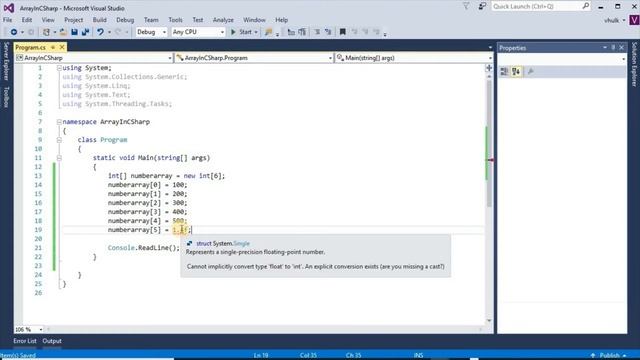
Task: Open the Build menu
Action: pyautogui.click(x=99, y=20)
